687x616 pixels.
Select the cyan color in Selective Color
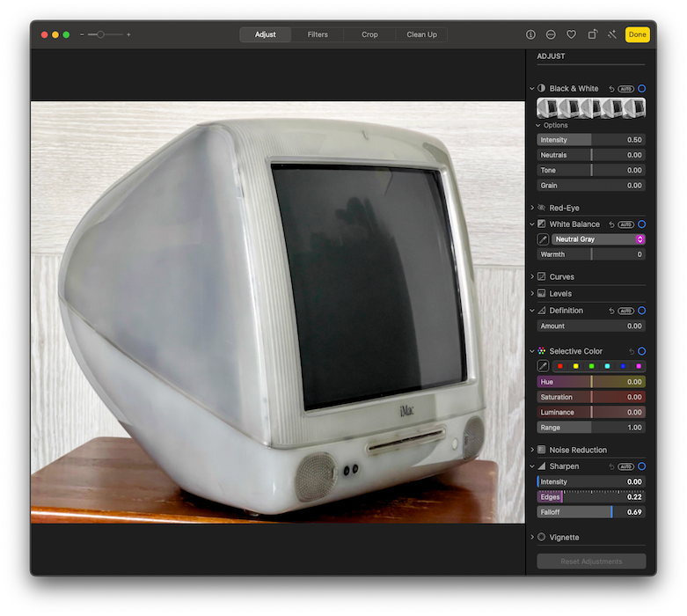tap(607, 366)
